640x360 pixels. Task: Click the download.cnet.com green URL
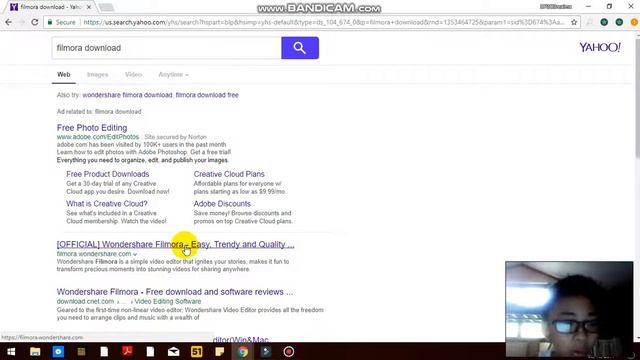(x=85, y=301)
